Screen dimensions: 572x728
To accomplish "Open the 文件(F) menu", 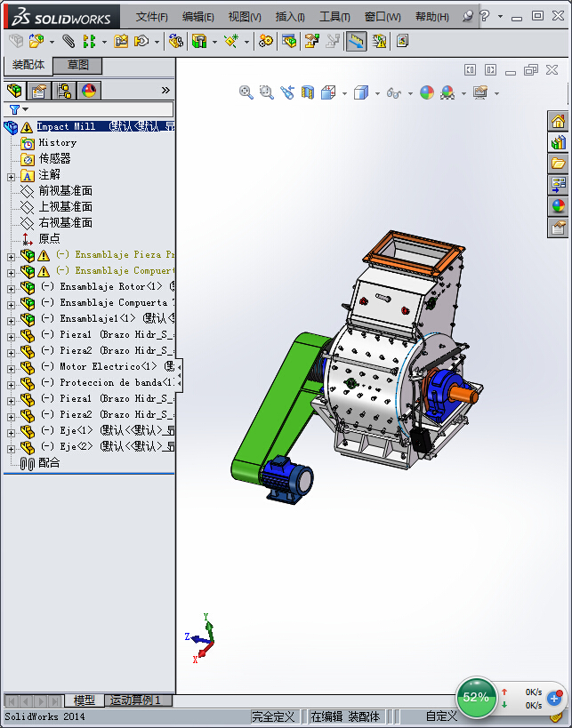I will coord(151,17).
